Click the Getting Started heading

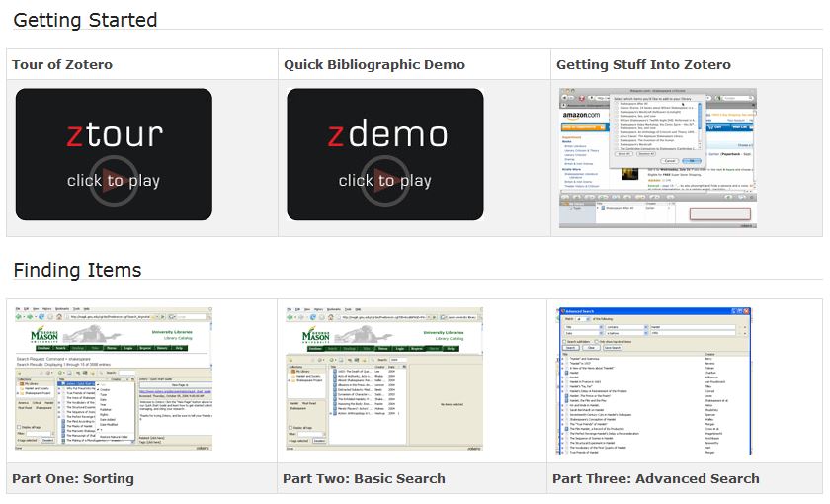85,20
